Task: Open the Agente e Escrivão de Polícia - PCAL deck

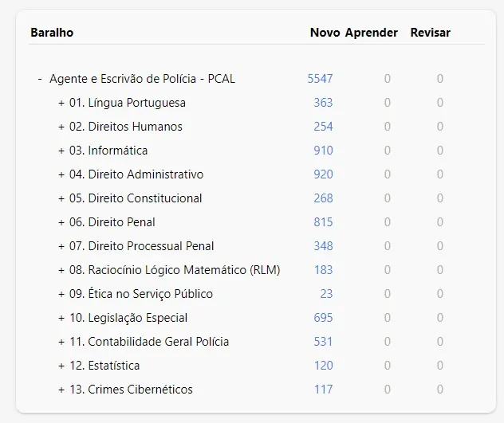Action: (142, 79)
